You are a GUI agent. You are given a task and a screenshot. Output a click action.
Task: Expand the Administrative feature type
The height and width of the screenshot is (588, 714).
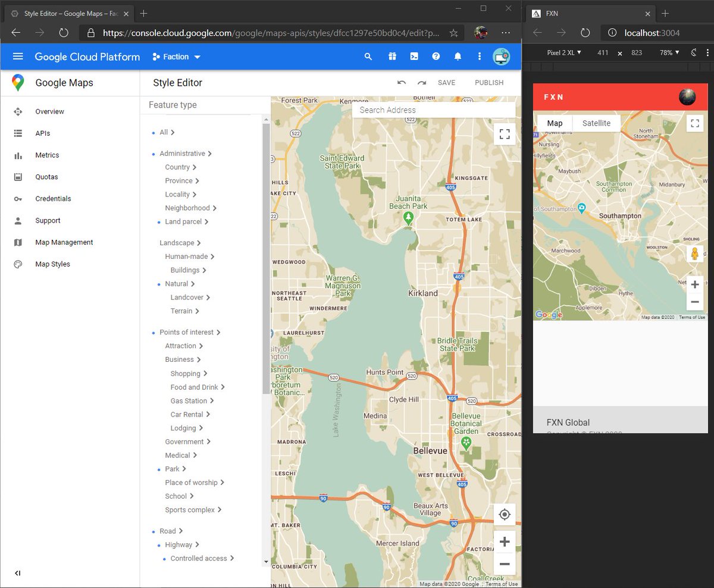click(x=185, y=154)
